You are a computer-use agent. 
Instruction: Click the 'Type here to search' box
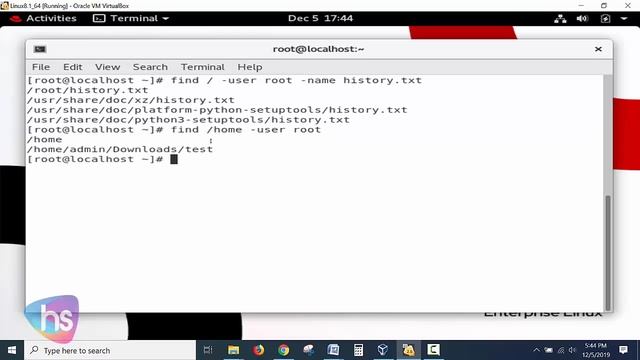(x=110, y=350)
